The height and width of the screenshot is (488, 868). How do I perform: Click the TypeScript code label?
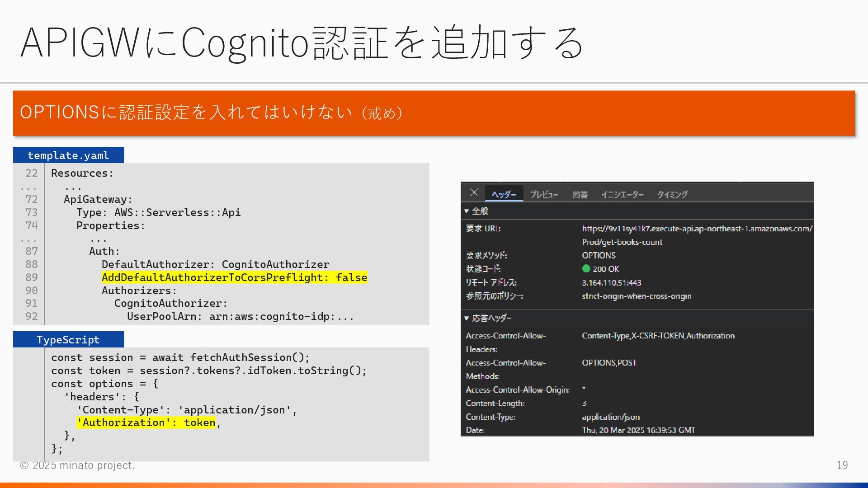coord(68,339)
